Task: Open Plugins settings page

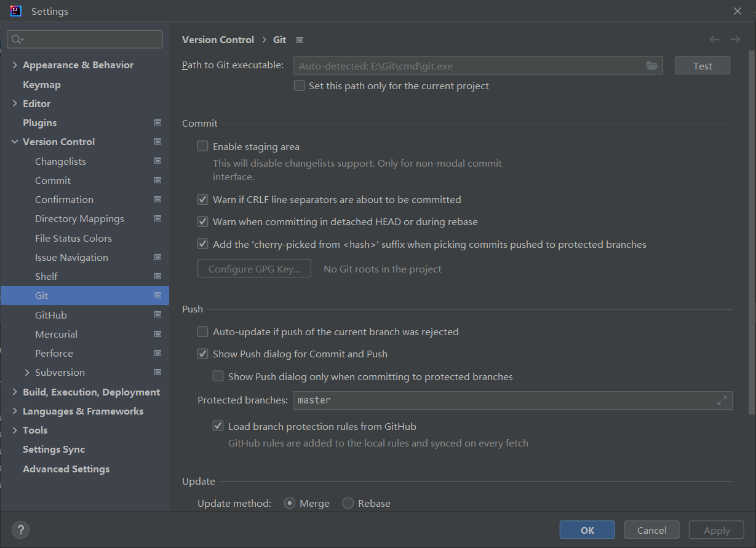Action: pyautogui.click(x=39, y=122)
